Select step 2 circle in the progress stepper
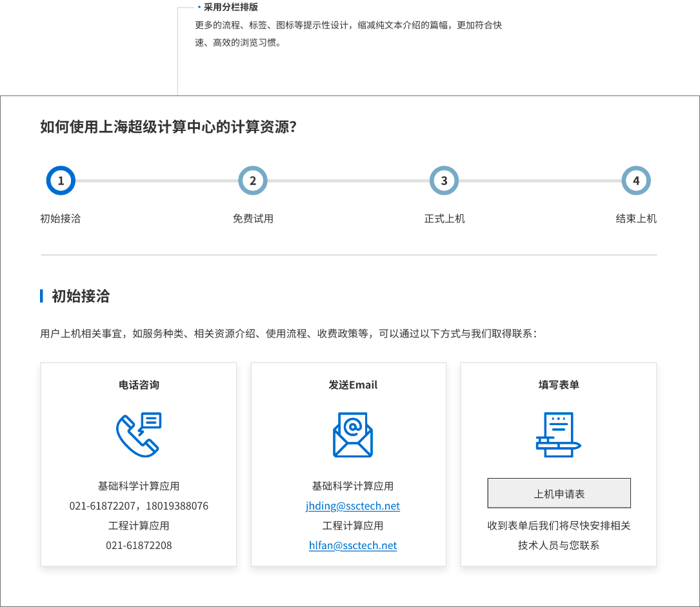This screenshot has height=607, width=700. [253, 181]
